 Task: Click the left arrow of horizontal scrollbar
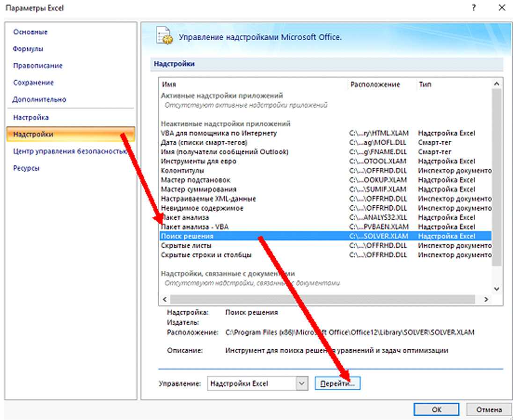(x=165, y=299)
